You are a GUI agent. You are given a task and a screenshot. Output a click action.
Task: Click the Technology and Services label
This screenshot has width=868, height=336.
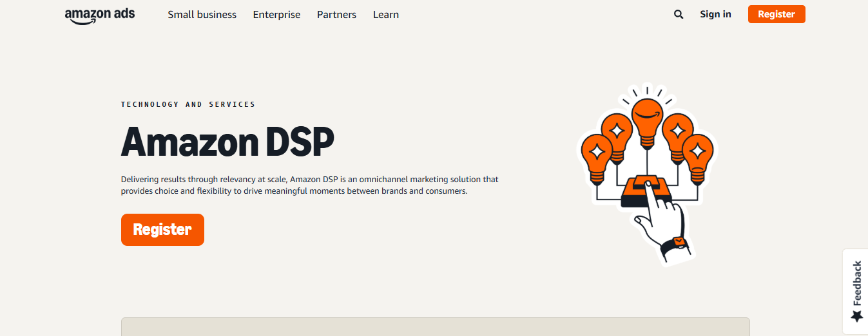click(x=188, y=104)
